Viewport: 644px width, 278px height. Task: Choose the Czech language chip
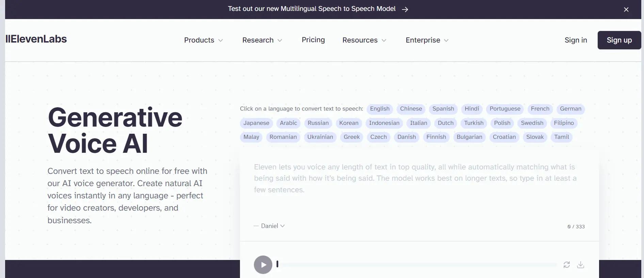[x=379, y=137]
